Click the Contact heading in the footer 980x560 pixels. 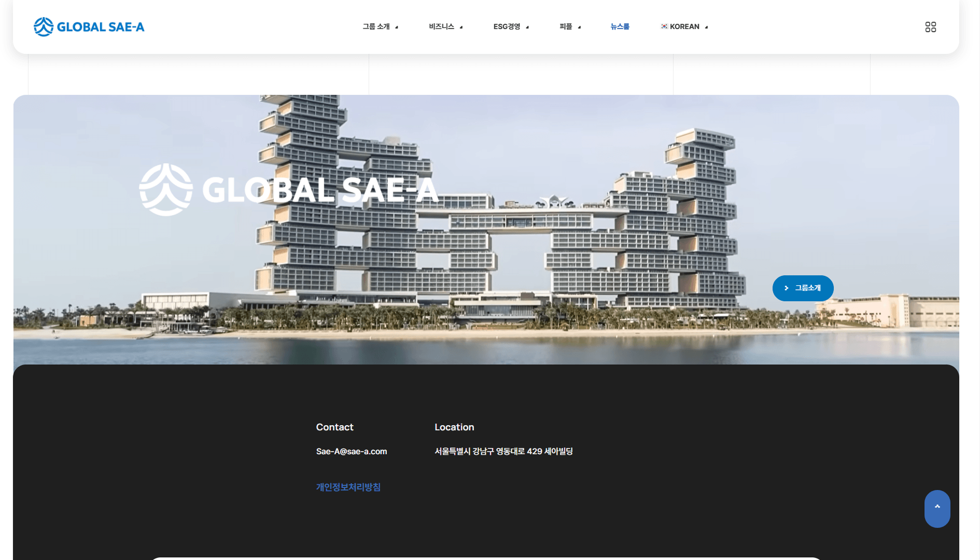coord(334,427)
